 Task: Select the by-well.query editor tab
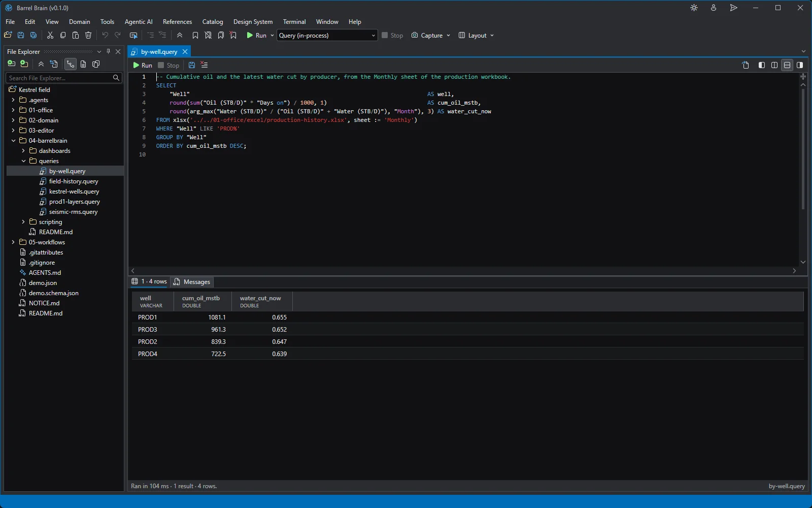[159, 52]
